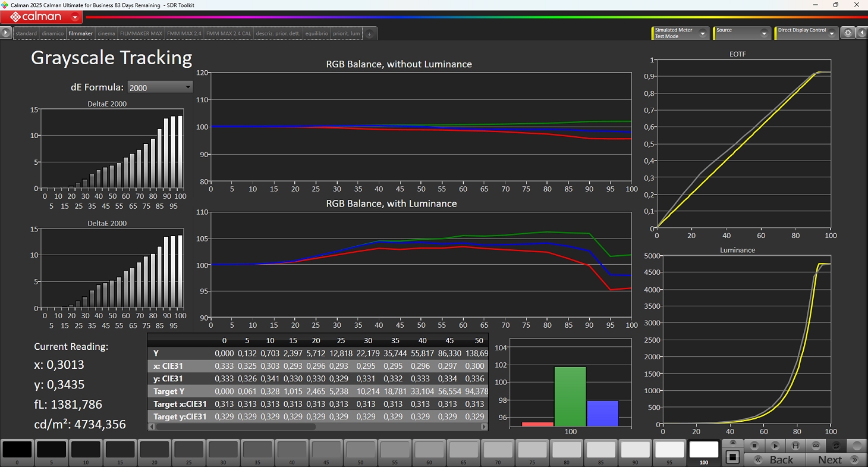The height and width of the screenshot is (467, 868).
Task: Toggle the round record button at far right
Action: pyautogui.click(x=857, y=446)
